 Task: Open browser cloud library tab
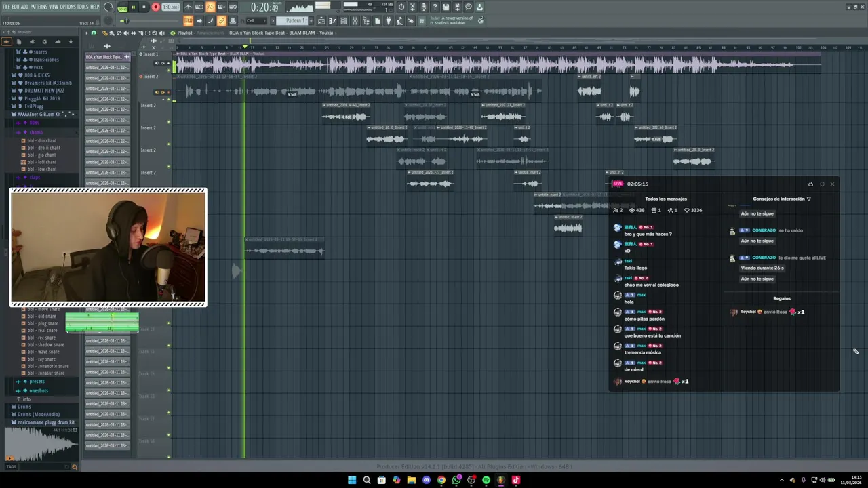tap(58, 41)
